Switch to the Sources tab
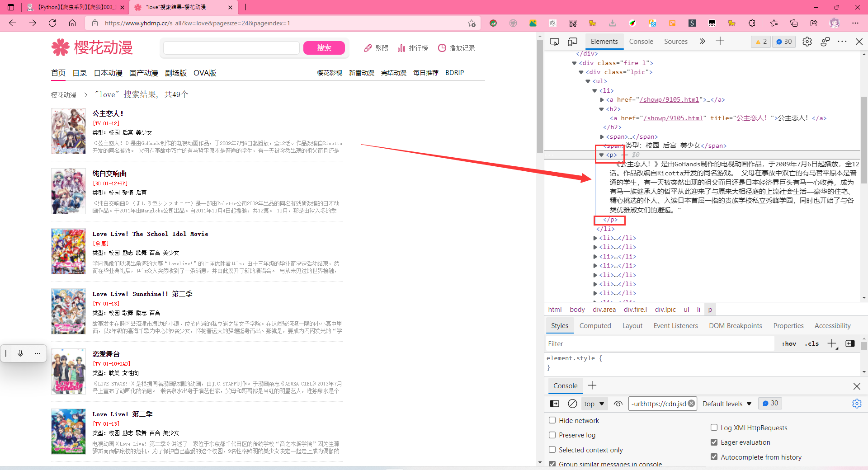Image resolution: width=868 pixels, height=470 pixels. coord(675,42)
